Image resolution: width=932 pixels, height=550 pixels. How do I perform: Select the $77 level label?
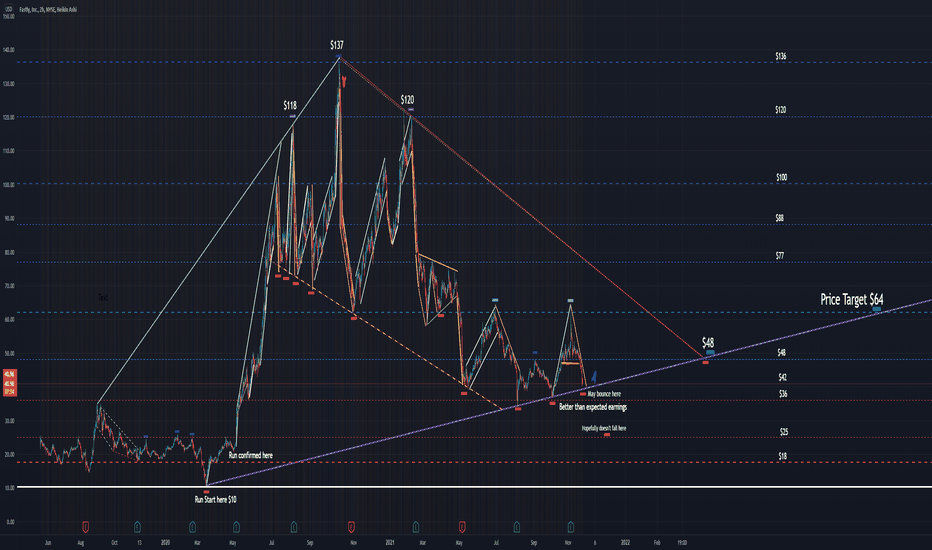click(x=780, y=256)
